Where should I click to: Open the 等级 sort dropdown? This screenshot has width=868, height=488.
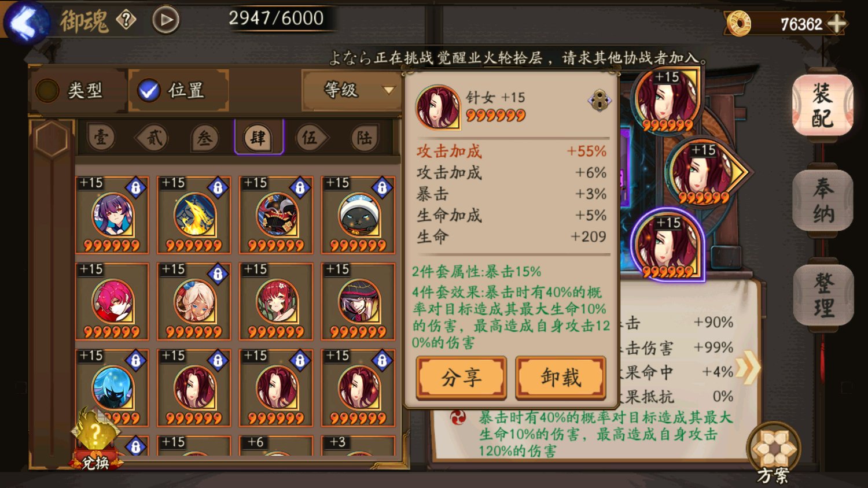coord(352,90)
